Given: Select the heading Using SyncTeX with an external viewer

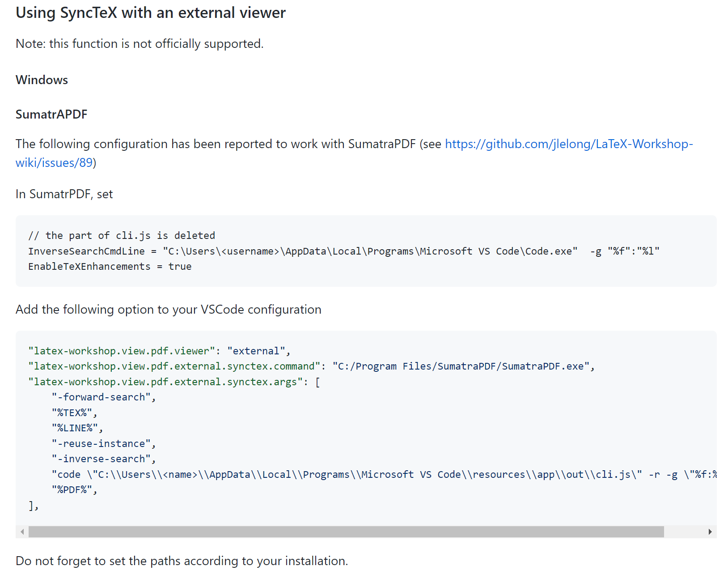Looking at the screenshot, I should [150, 13].
